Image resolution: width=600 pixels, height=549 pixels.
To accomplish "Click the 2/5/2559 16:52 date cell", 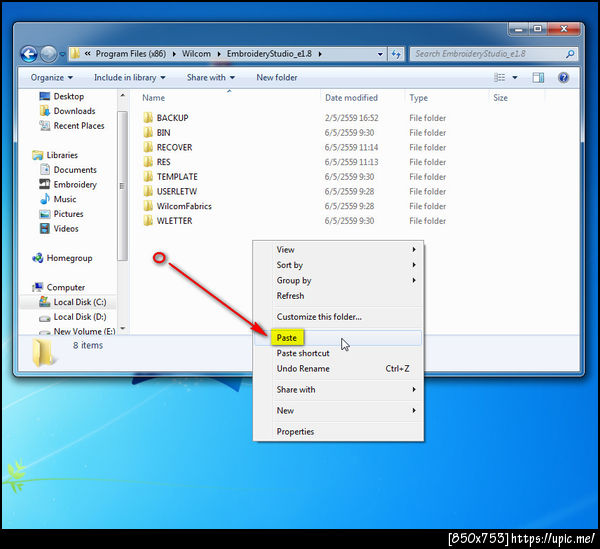I will click(x=352, y=118).
